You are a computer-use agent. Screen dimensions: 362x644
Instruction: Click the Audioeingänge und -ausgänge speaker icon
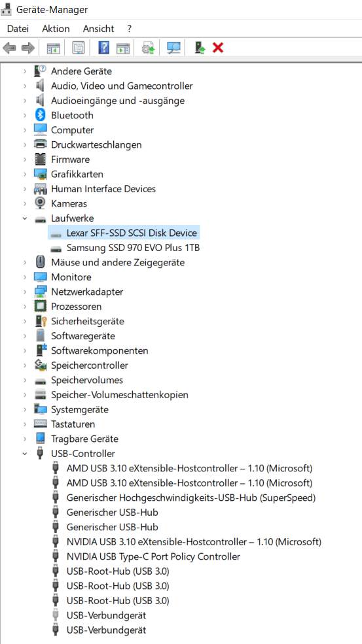click(x=41, y=101)
